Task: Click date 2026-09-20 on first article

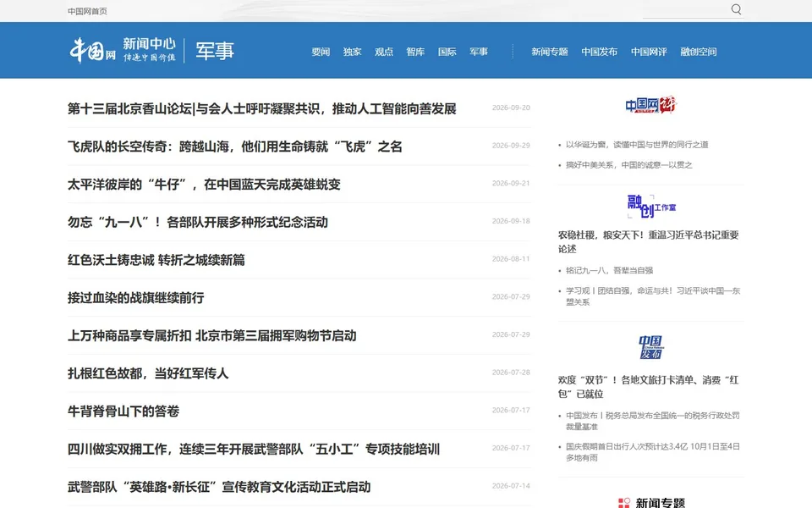Action: pyautogui.click(x=511, y=108)
